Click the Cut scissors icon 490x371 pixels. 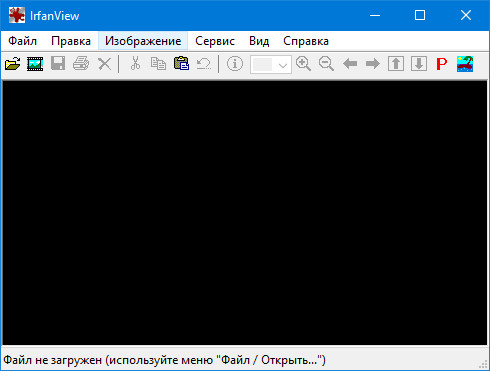tap(135, 63)
